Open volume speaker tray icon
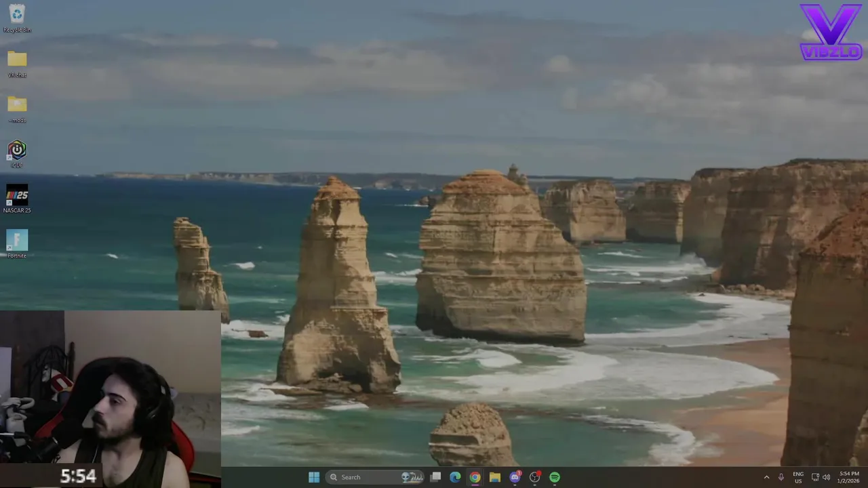The height and width of the screenshot is (488, 868). click(826, 477)
